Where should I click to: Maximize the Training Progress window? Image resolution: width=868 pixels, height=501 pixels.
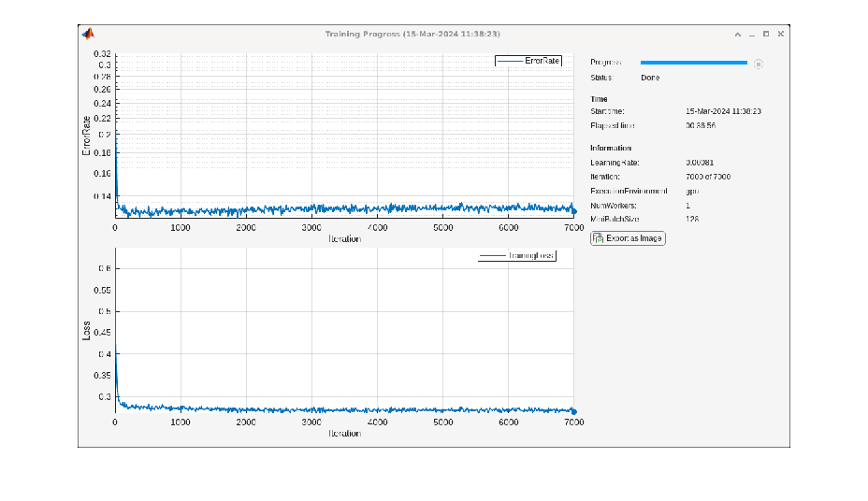(766, 34)
